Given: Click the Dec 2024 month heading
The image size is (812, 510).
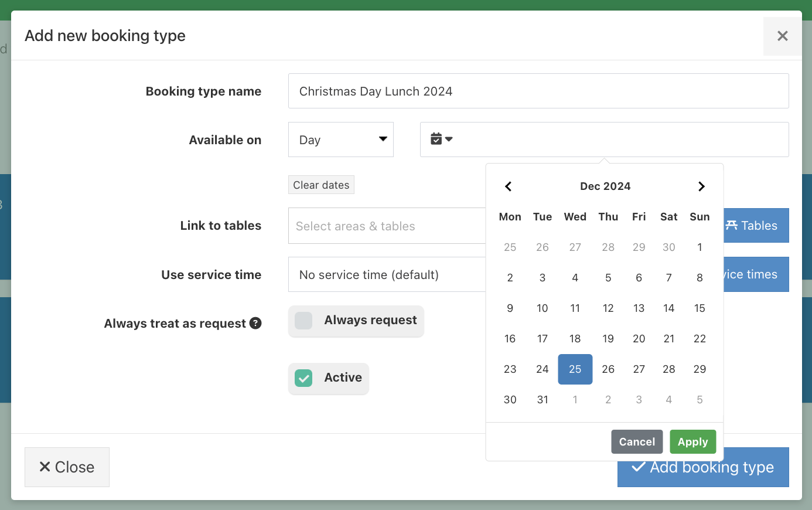Looking at the screenshot, I should [605, 186].
